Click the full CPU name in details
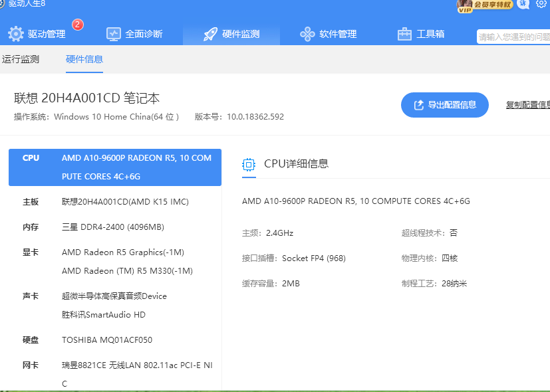The image size is (550, 392). tap(356, 201)
